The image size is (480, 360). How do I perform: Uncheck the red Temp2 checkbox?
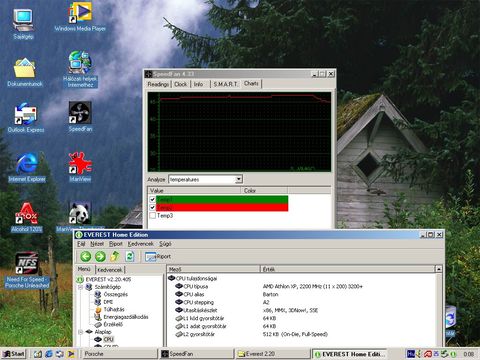tap(153, 207)
